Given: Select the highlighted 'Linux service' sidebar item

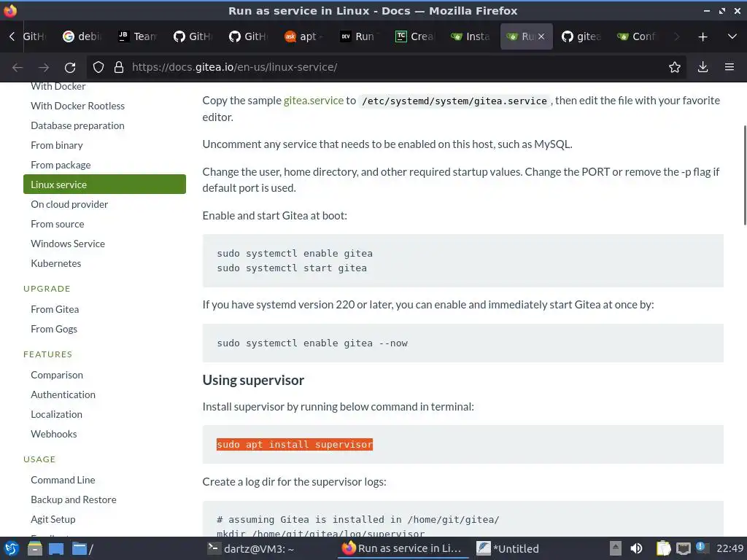Looking at the screenshot, I should click(104, 184).
